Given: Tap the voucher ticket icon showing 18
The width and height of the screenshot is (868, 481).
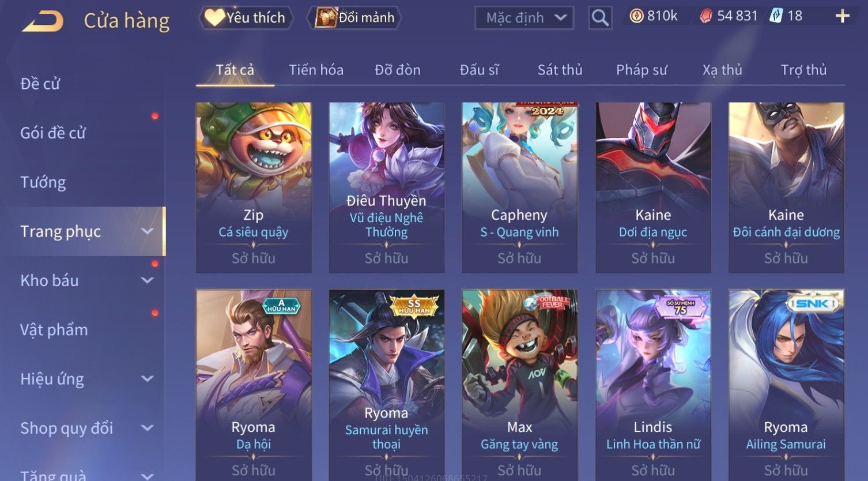Looking at the screenshot, I should [x=776, y=16].
